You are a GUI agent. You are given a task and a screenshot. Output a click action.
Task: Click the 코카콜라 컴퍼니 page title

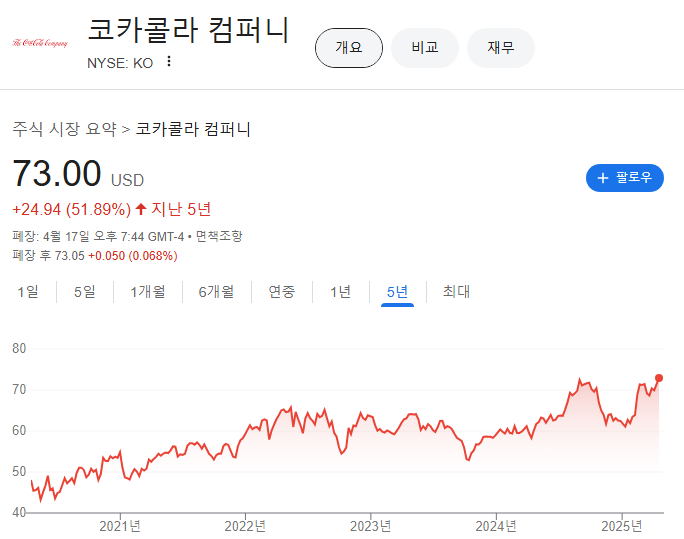[x=188, y=30]
